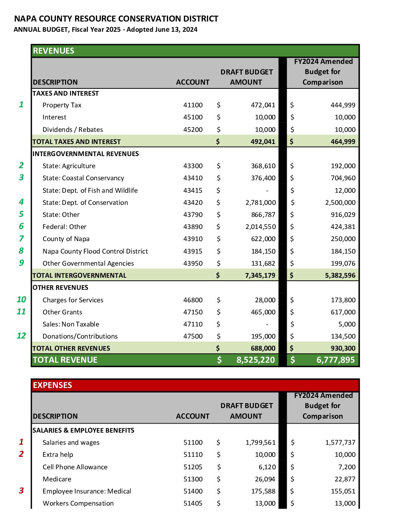
Task: Click the 'TAXES AND INTEREST' subheading
Action: click(66, 93)
